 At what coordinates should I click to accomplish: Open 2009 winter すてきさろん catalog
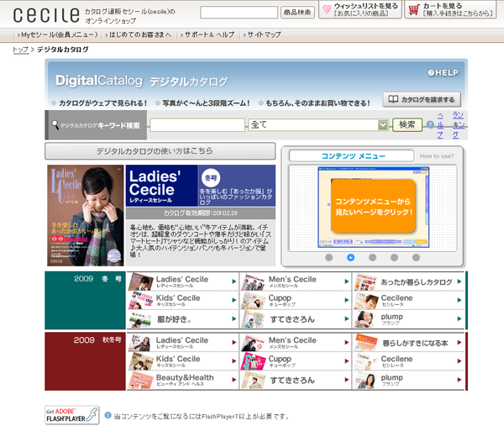[295, 319]
